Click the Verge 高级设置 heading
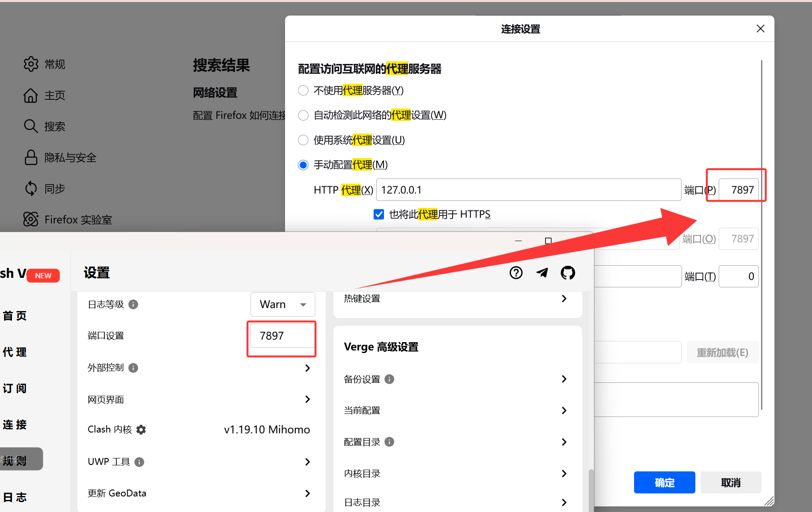This screenshot has width=812, height=512. (x=381, y=347)
